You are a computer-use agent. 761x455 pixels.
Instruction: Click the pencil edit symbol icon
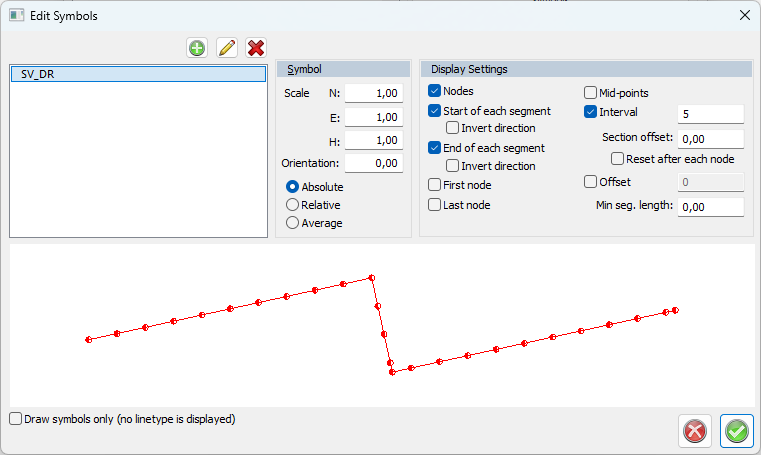pos(227,47)
